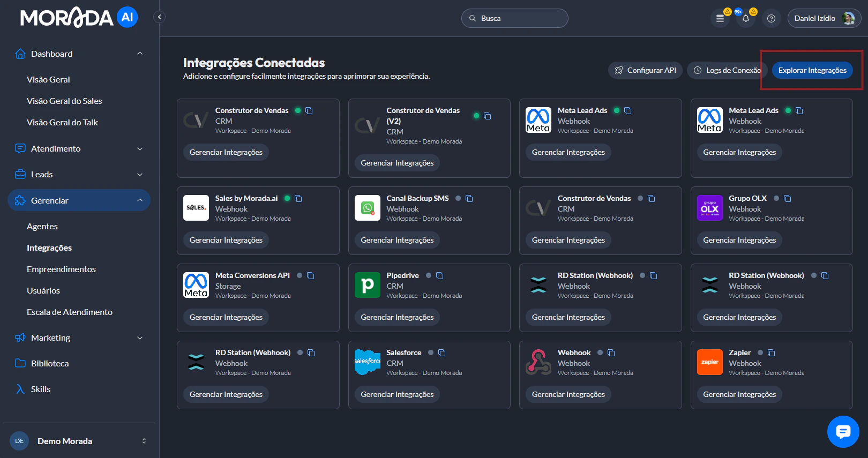Click copy icon beside Grupo OLX

pyautogui.click(x=788, y=198)
